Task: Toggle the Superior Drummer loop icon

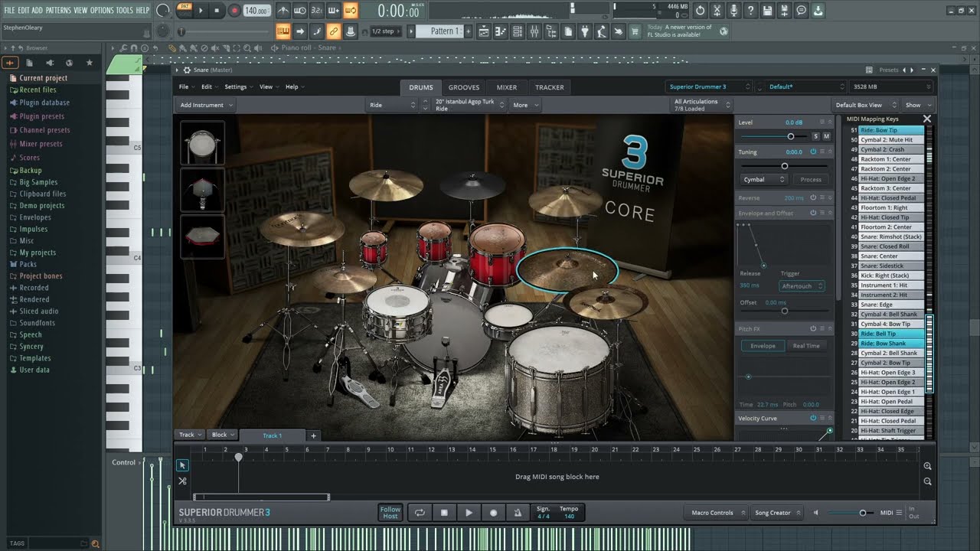Action: coord(420,513)
